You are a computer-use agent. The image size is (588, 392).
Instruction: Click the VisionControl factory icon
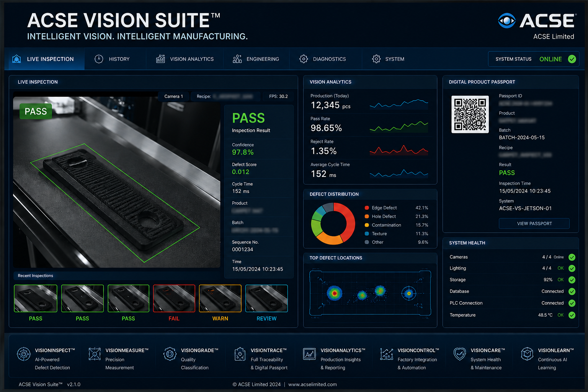[x=387, y=354]
